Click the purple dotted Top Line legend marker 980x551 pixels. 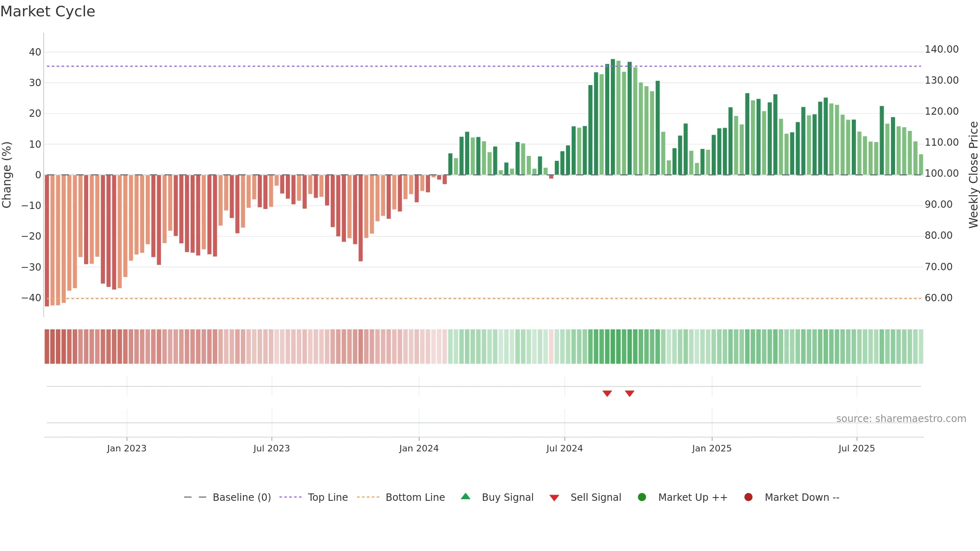[290, 497]
